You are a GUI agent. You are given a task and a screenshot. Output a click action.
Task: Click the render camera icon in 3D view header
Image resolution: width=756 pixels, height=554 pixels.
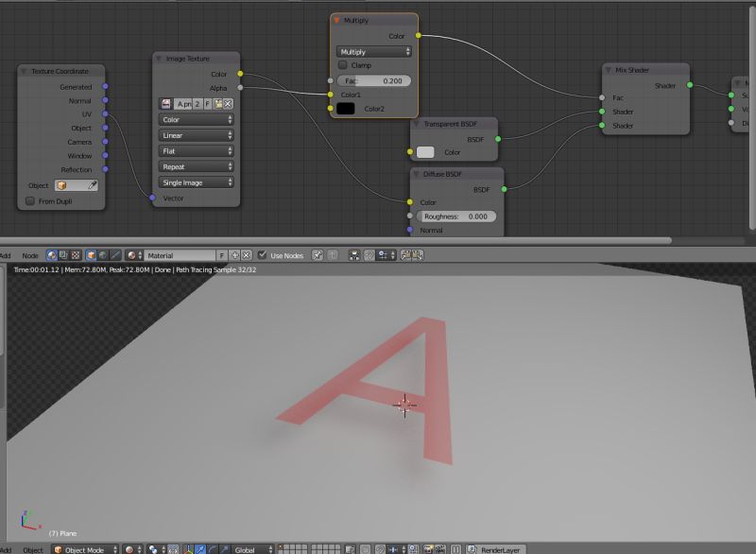[427, 547]
